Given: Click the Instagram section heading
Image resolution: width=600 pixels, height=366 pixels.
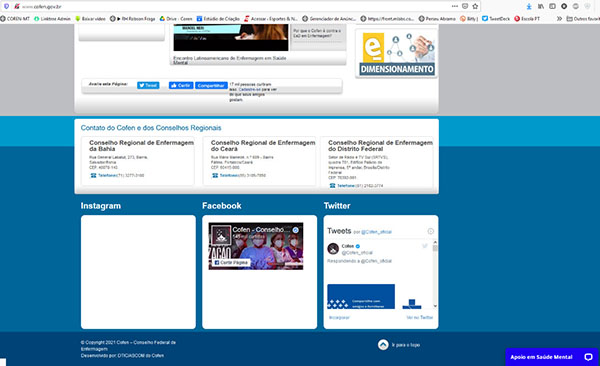Looking at the screenshot, I should point(101,206).
